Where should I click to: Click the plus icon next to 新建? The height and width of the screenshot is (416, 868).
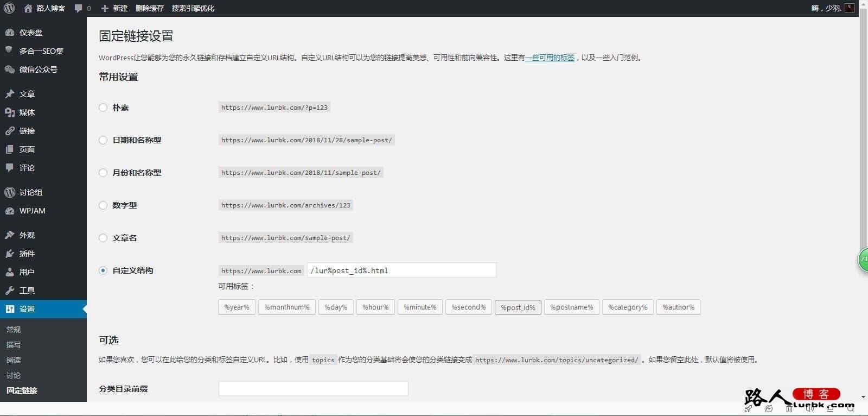[105, 8]
